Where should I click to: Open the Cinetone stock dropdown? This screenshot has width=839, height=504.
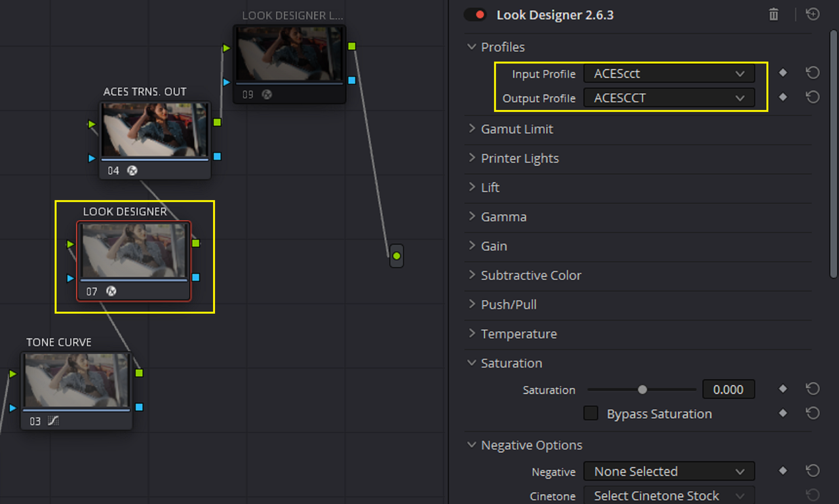click(669, 495)
